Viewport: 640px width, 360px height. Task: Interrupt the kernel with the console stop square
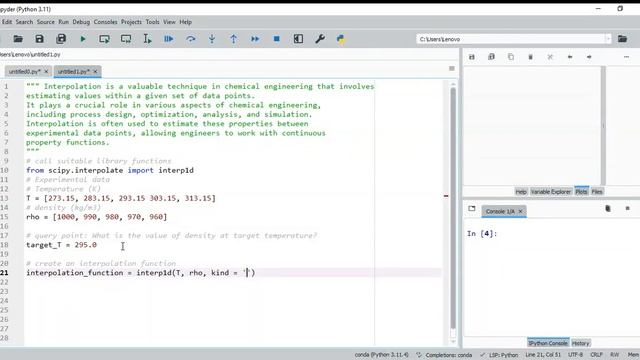coord(628,209)
